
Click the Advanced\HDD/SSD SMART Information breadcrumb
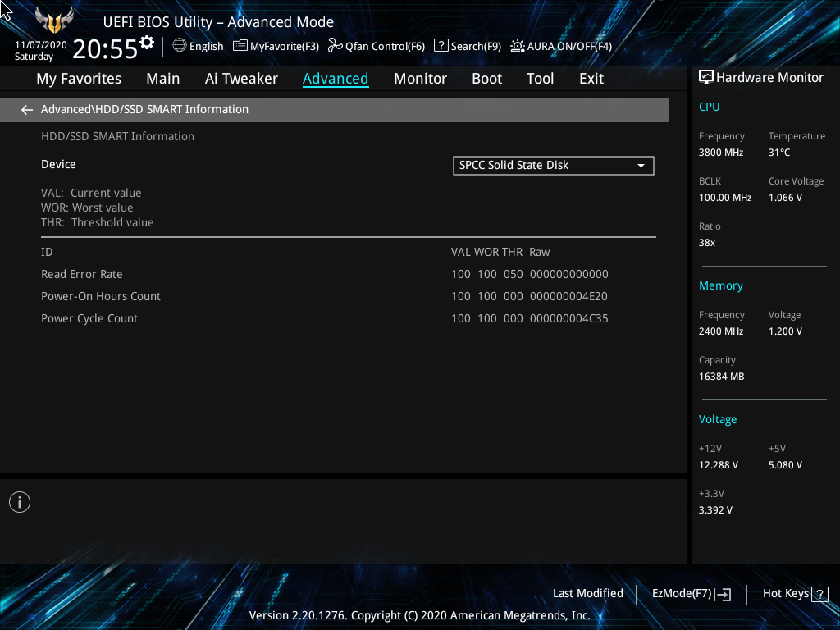coord(144,109)
